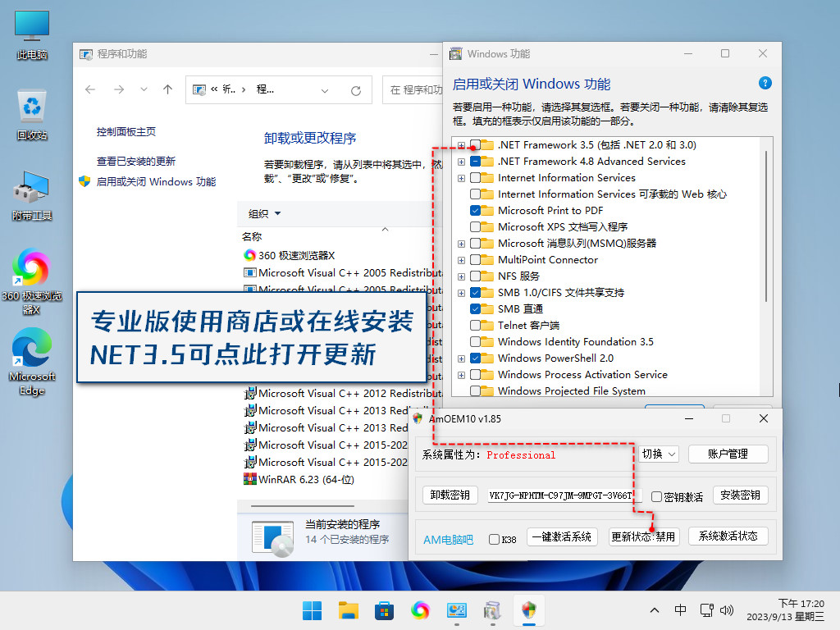Click the 当前安装的程序 disc icon
840x630 pixels.
[x=273, y=538]
